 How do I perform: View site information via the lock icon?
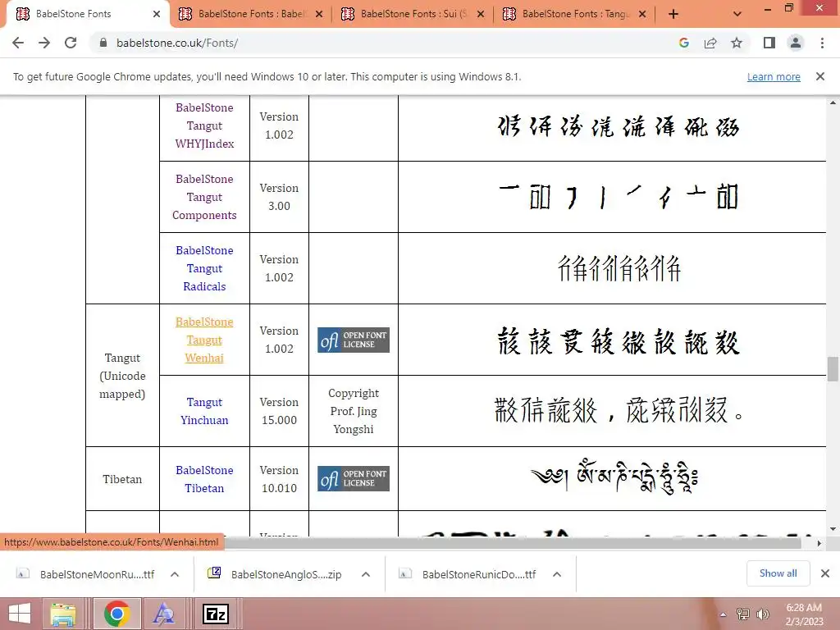pos(103,43)
